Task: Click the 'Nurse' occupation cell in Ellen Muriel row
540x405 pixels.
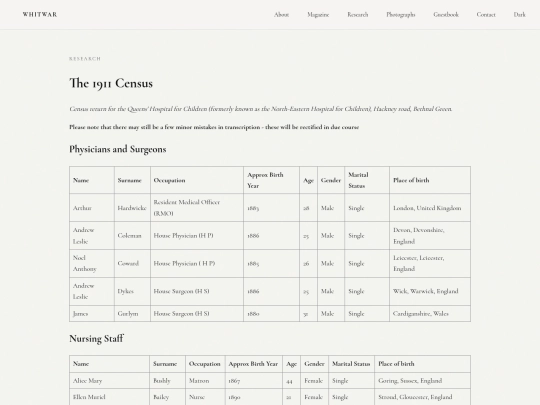Action: [x=205, y=397]
